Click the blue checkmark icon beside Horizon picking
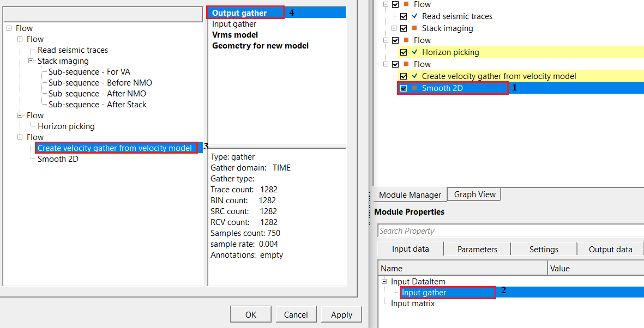Image resolution: width=644 pixels, height=328 pixels. click(x=414, y=52)
